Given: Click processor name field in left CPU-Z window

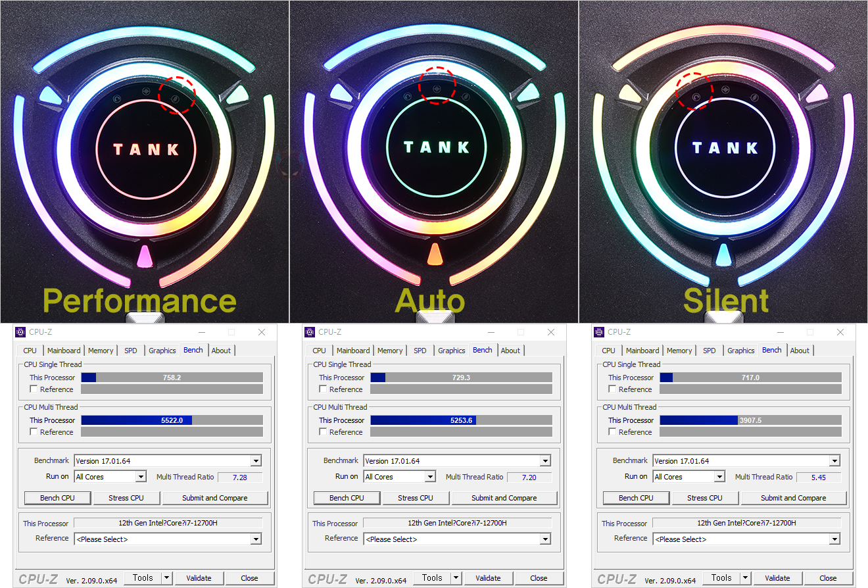Looking at the screenshot, I should pyautogui.click(x=168, y=524).
